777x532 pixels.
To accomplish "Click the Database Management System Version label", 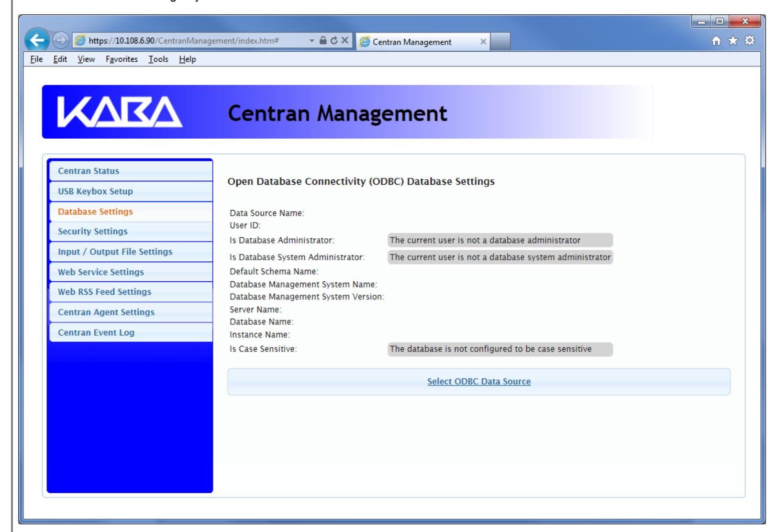I will (x=307, y=297).
